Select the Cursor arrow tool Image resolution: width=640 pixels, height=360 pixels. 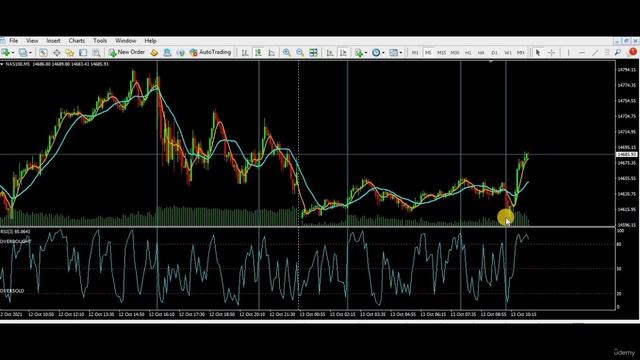point(538,53)
